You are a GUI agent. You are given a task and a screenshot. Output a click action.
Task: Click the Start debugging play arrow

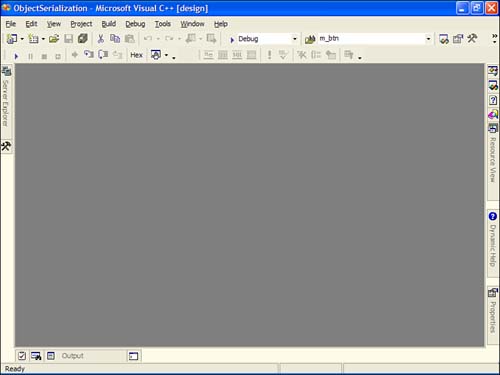point(16,56)
